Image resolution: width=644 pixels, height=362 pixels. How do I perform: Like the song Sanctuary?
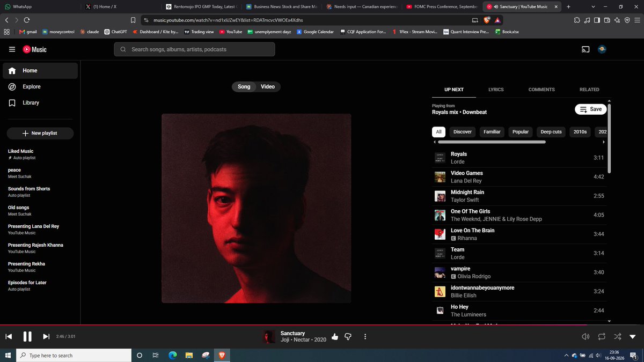coord(335,337)
